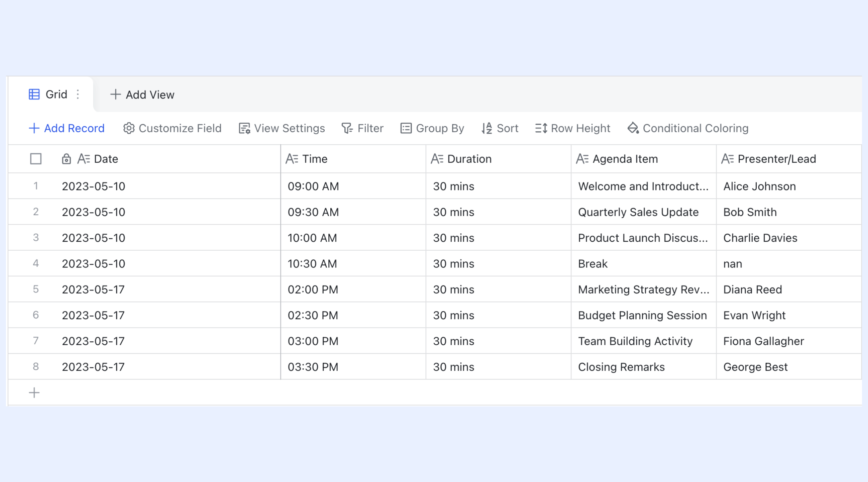
Task: Click the text-type icon of Duration column
Action: click(x=437, y=159)
